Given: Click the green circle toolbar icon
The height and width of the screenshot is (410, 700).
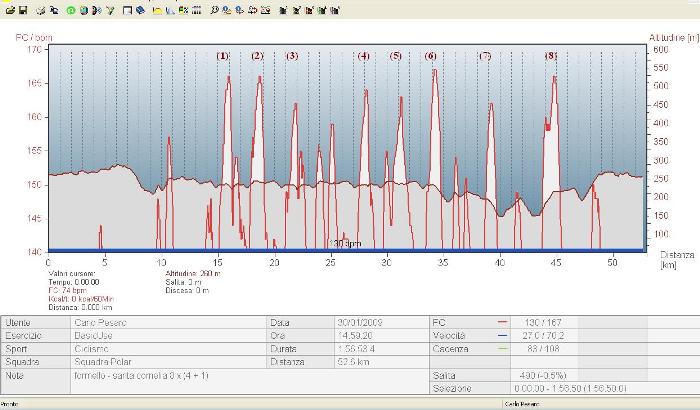Looking at the screenshot, I should tap(70, 10).
